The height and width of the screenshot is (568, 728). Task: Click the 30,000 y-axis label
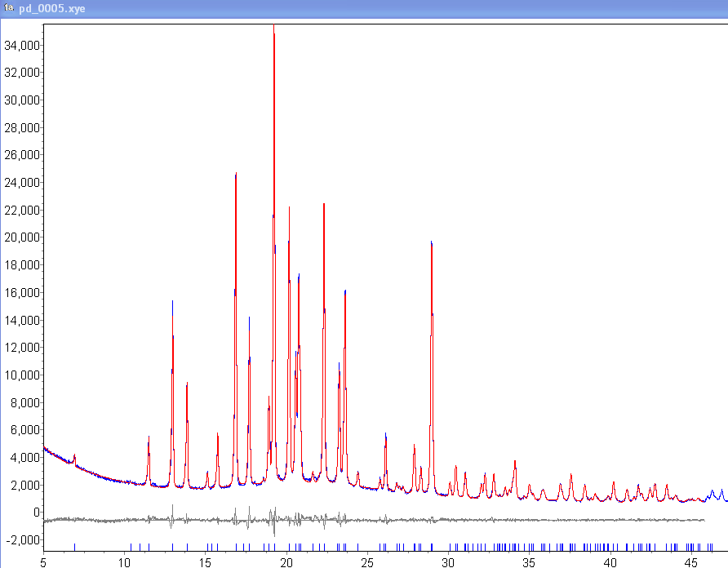coord(22,100)
